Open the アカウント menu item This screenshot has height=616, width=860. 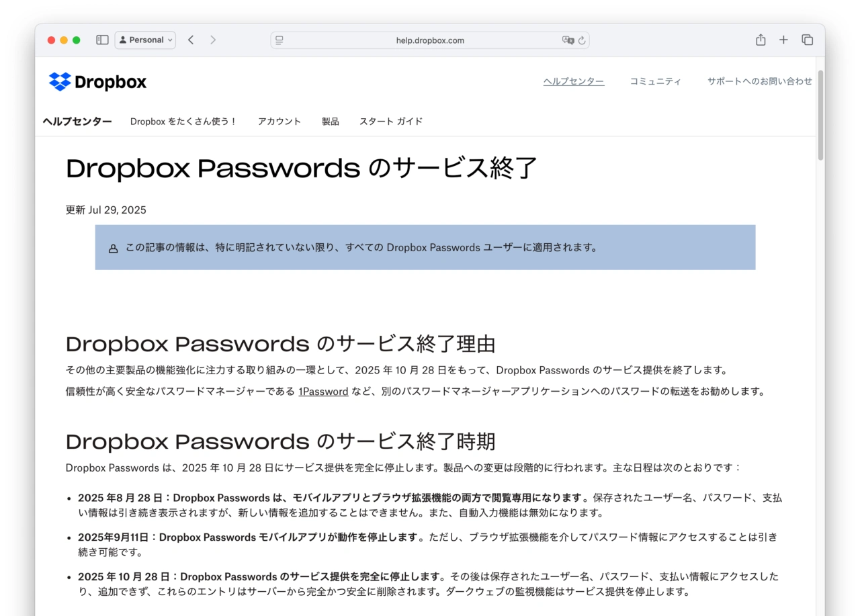[x=279, y=122]
